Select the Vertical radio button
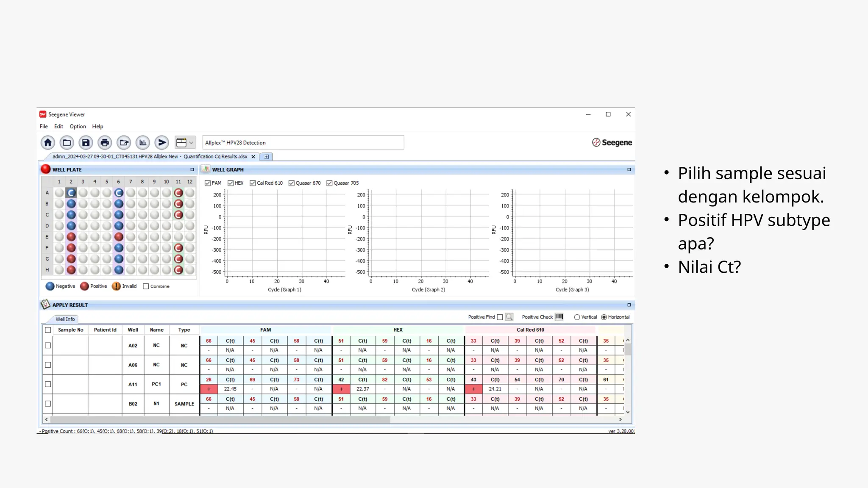This screenshot has height=488, width=868. tap(577, 317)
